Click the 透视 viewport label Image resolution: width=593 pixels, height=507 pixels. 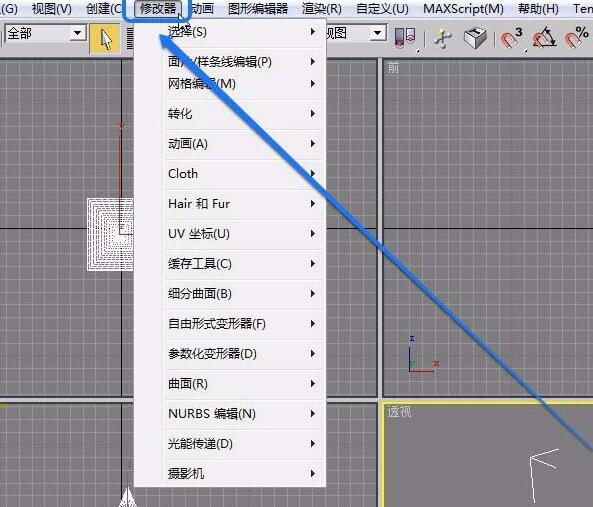pyautogui.click(x=399, y=412)
